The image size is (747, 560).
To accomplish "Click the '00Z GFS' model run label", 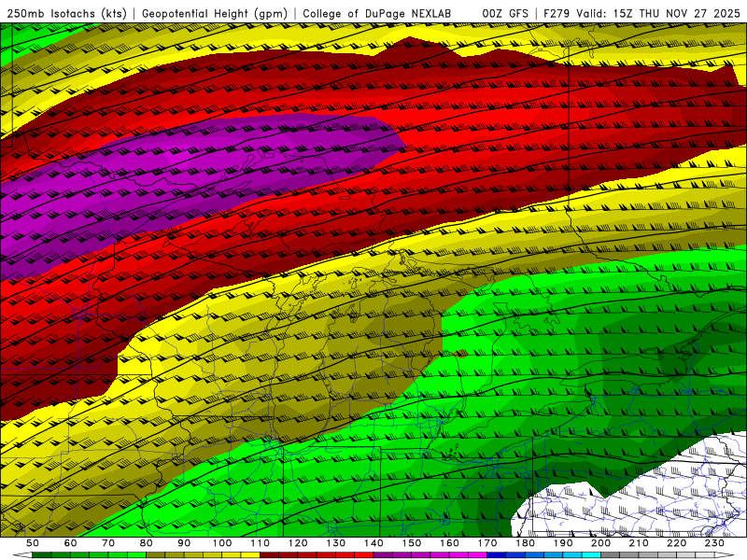I will (x=505, y=14).
